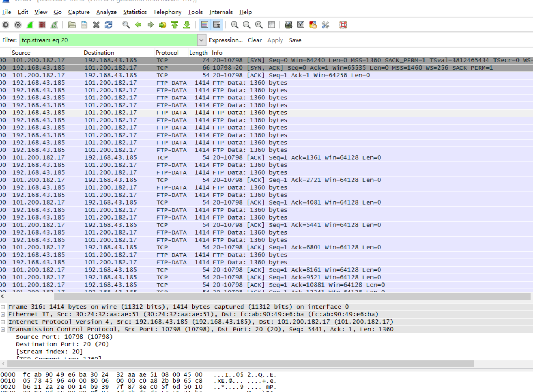Expand Internet Protocol Version 4 details

point(3,322)
